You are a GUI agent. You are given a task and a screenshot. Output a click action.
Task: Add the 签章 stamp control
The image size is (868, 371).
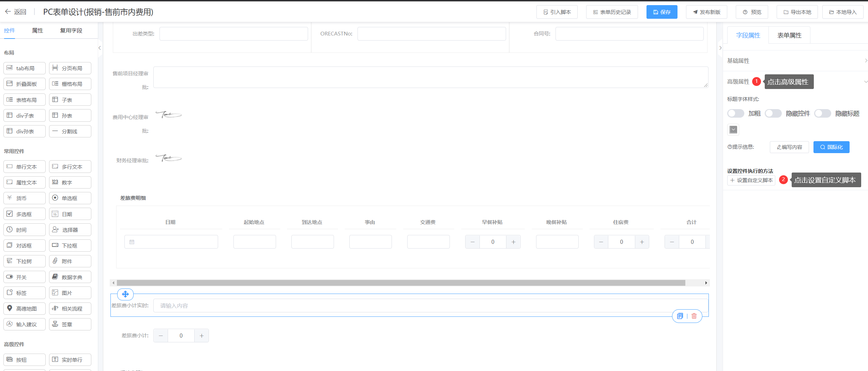70,324
